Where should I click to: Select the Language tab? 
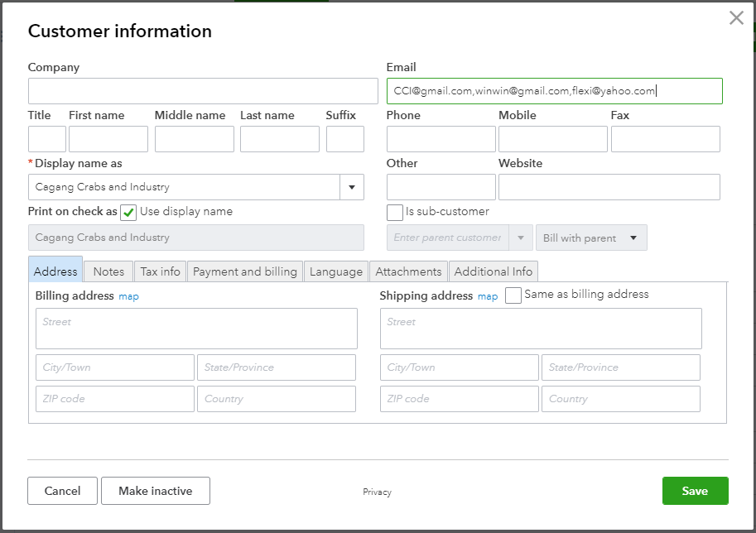(336, 271)
